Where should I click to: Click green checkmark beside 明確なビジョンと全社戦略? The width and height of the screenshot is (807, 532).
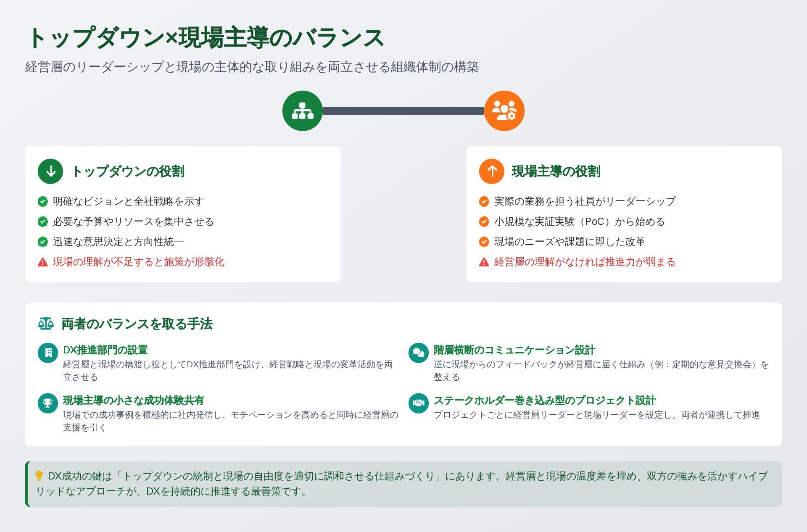tap(43, 202)
